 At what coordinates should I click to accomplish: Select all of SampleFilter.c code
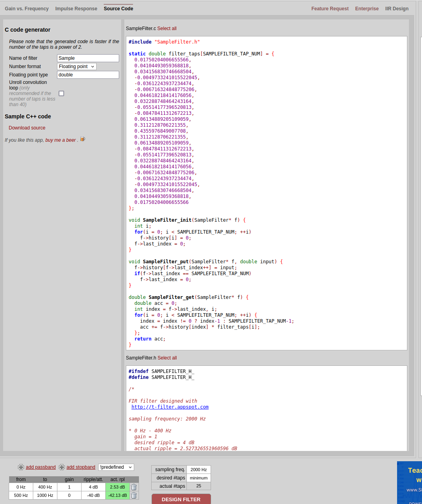(x=167, y=29)
